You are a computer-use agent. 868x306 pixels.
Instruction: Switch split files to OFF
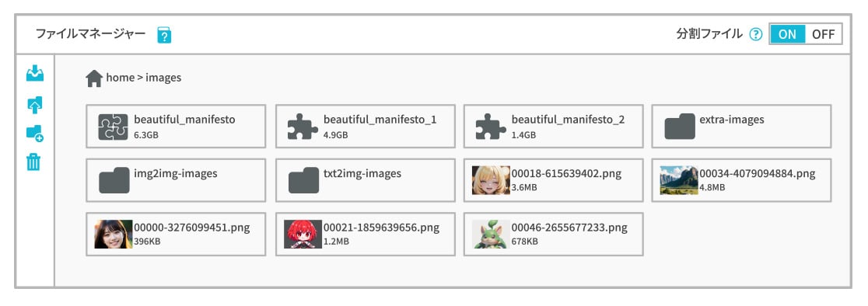click(x=823, y=34)
